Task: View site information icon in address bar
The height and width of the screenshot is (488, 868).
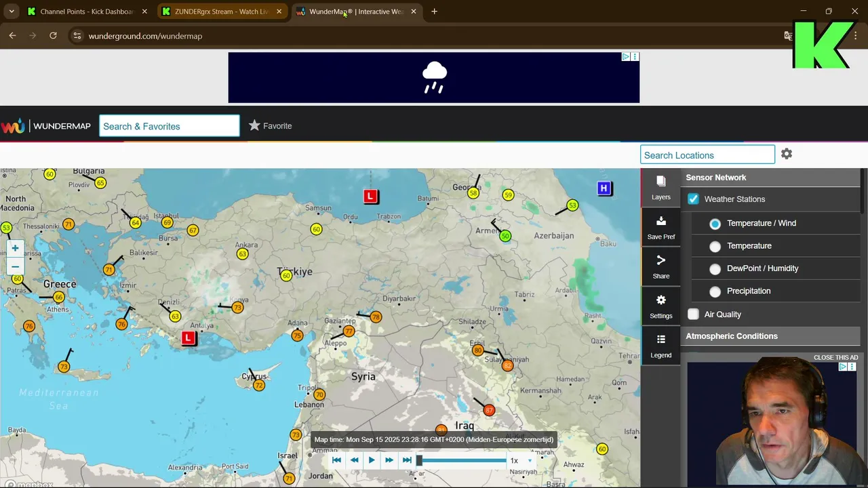Action: click(x=77, y=36)
